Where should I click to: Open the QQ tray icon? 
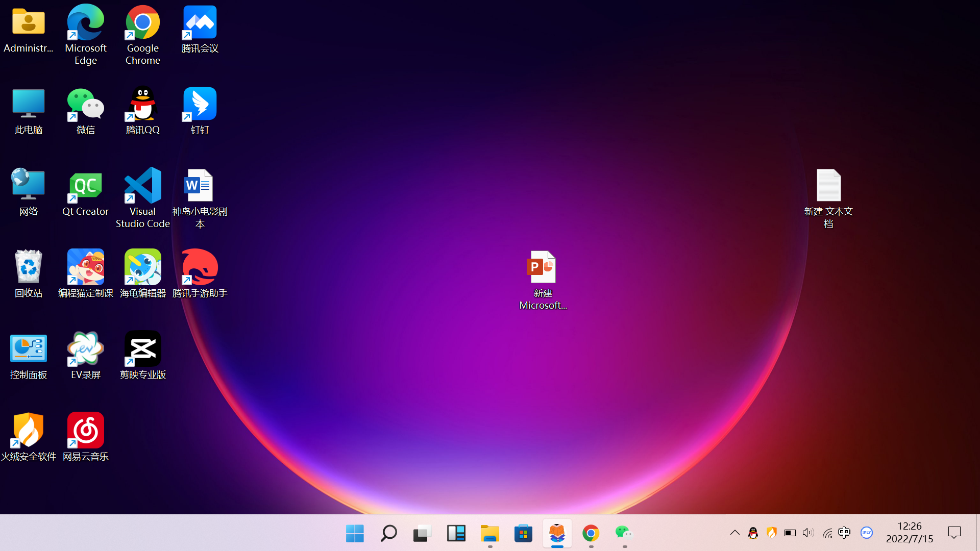point(753,533)
